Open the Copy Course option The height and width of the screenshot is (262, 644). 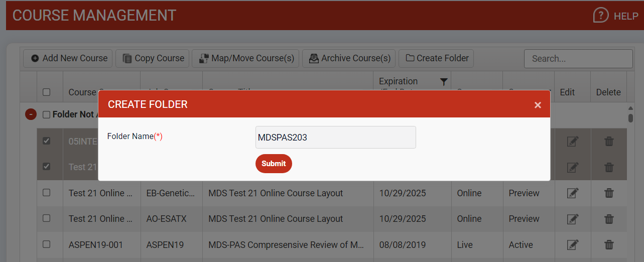tap(153, 58)
